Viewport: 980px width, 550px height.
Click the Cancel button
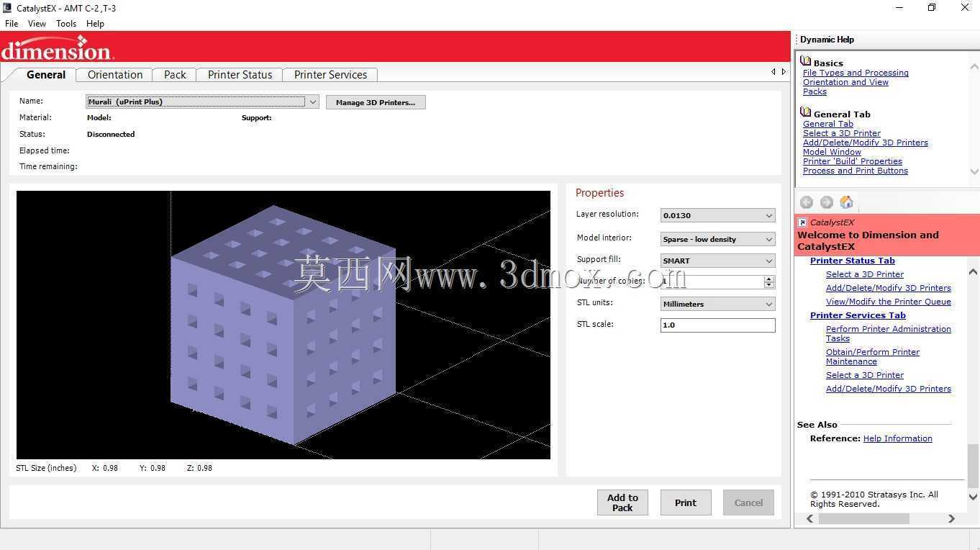pos(748,502)
